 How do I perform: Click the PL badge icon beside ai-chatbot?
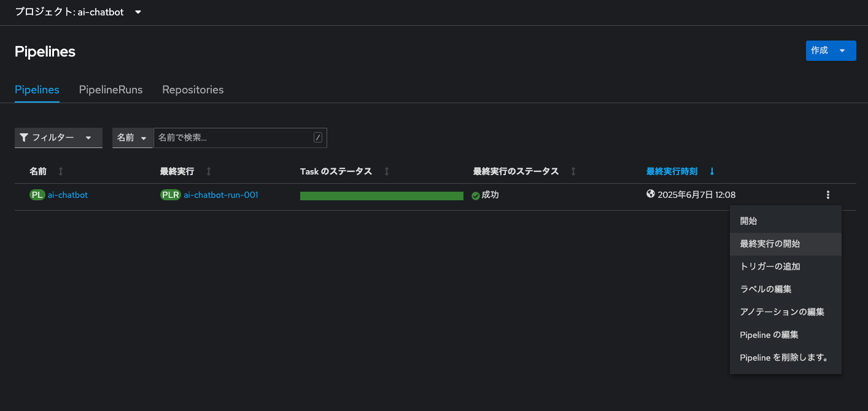37,195
